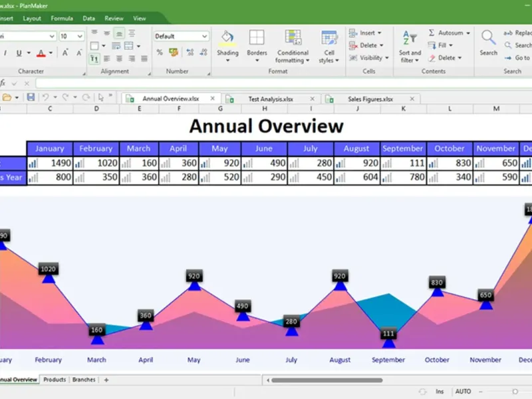Click the merge cells icon
Viewport: 532px width, 399px height.
pos(128,46)
